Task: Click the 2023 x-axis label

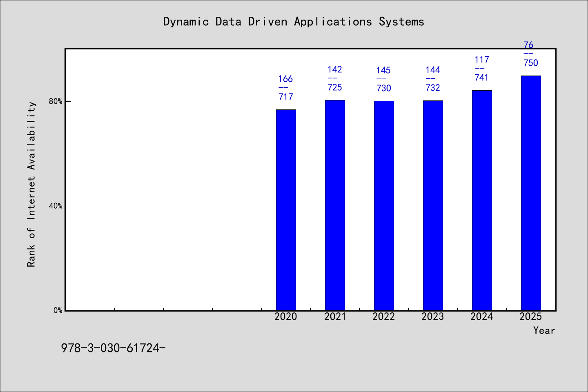Action: (x=433, y=316)
